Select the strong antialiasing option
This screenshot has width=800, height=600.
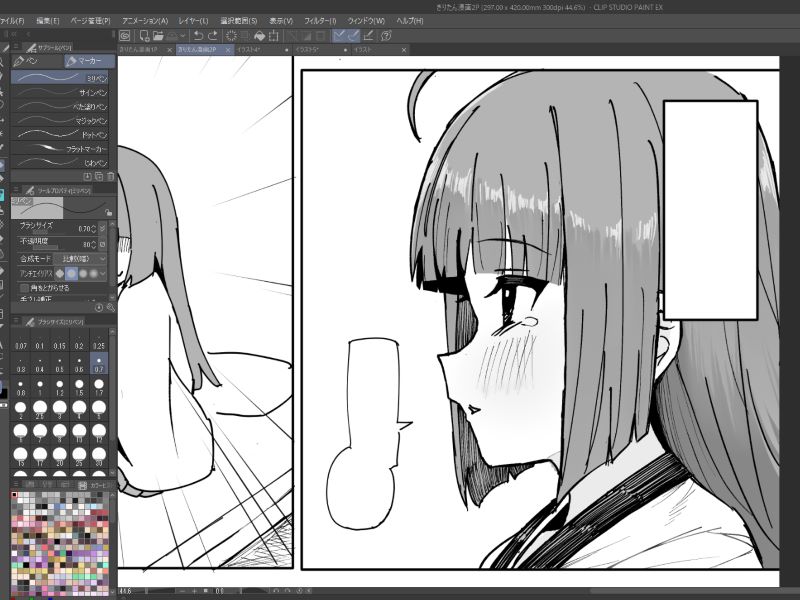click(x=94, y=274)
